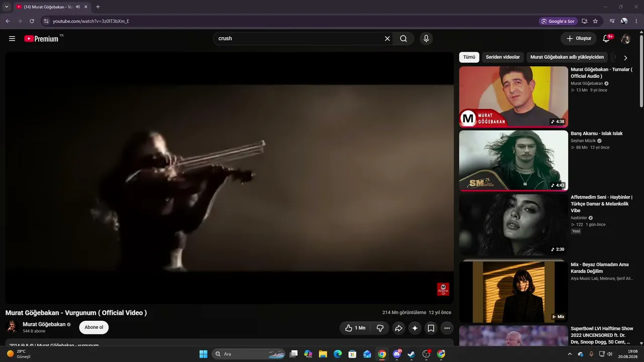644x362 pixels.
Task: Click the Abone Ol watermark on video
Action: [443, 289]
